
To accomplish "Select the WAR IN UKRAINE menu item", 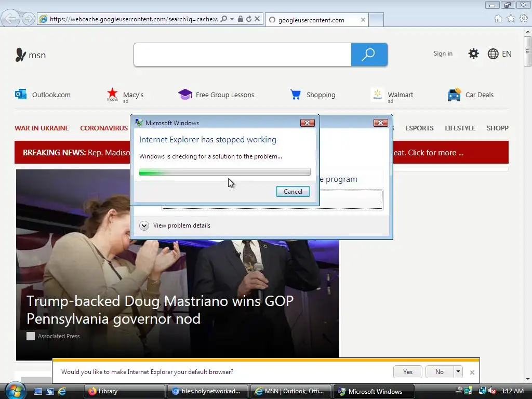I will point(42,128).
